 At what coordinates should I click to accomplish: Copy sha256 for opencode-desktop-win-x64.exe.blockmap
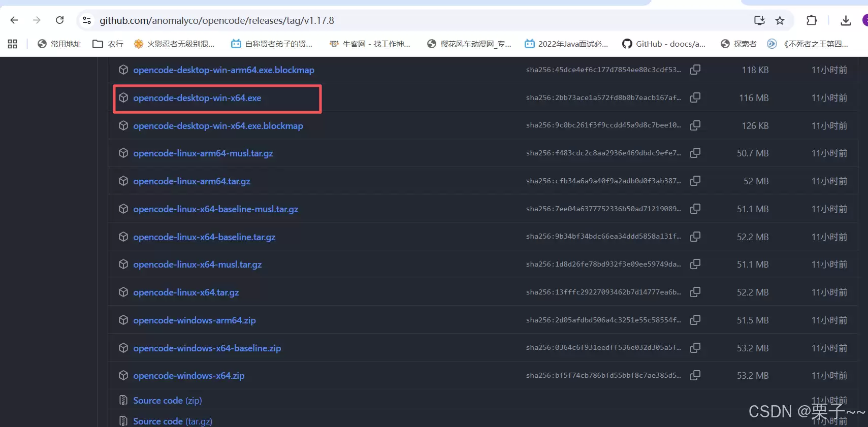[x=695, y=125]
